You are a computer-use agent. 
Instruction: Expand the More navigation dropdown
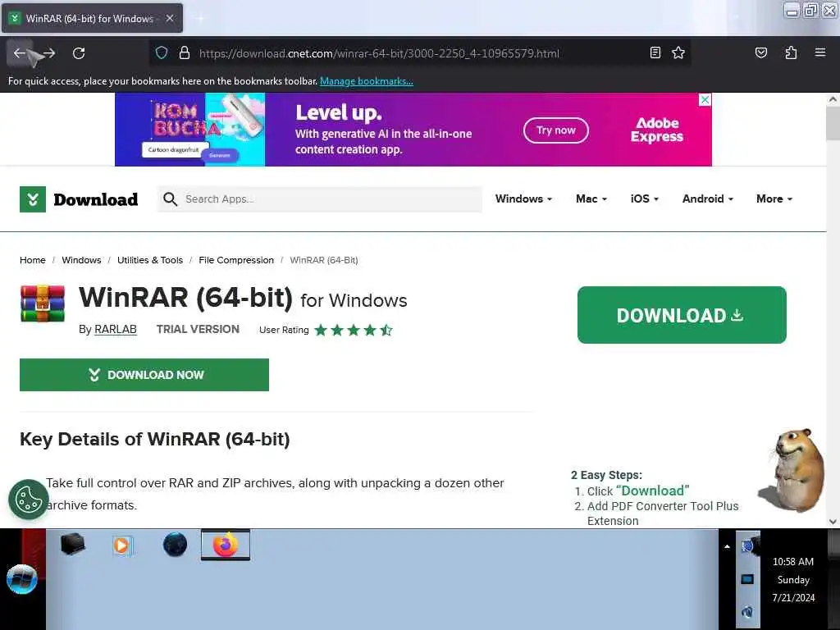[774, 199]
